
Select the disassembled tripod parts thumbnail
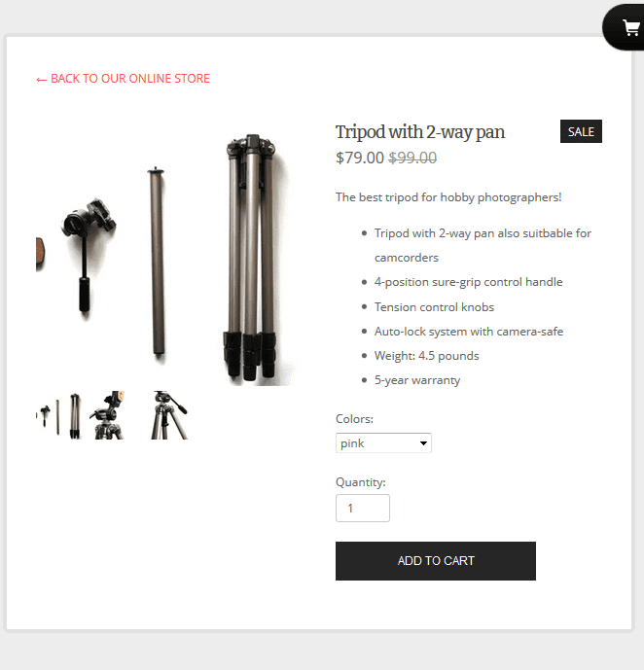point(59,415)
